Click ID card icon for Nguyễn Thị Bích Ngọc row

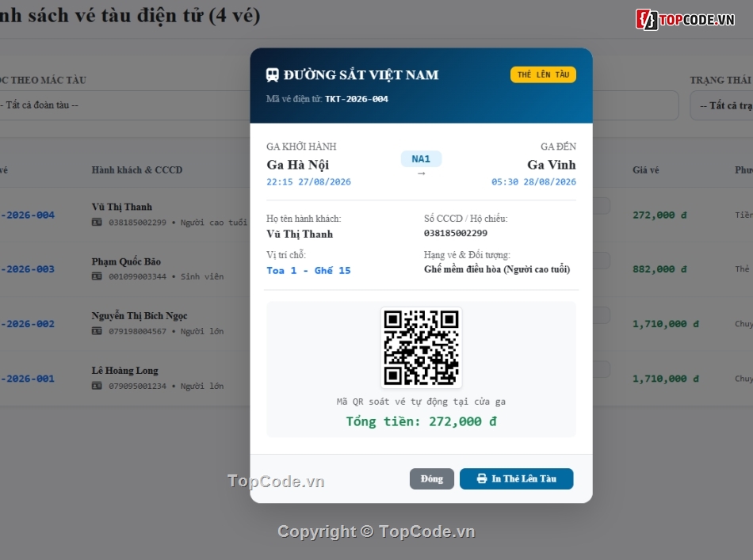(97, 331)
